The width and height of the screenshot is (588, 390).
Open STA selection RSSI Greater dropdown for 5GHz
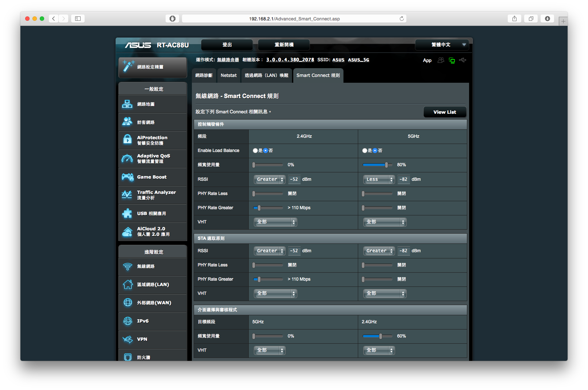[379, 251]
